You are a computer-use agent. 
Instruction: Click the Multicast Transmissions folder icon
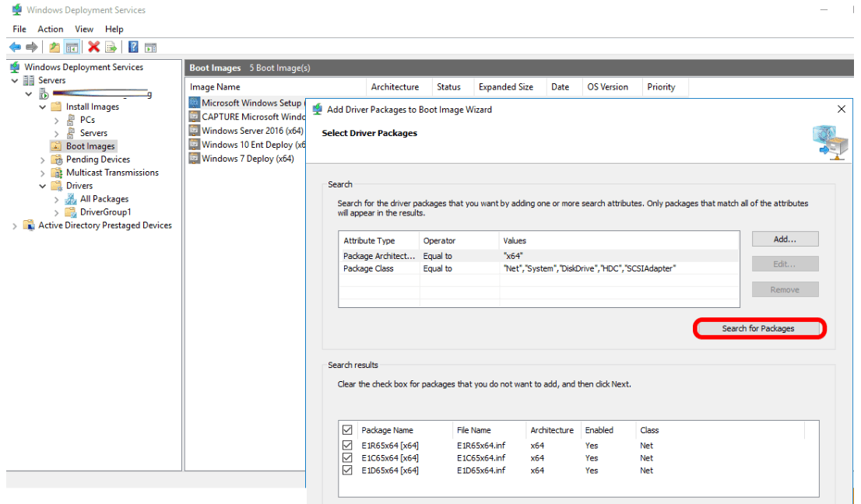(56, 172)
